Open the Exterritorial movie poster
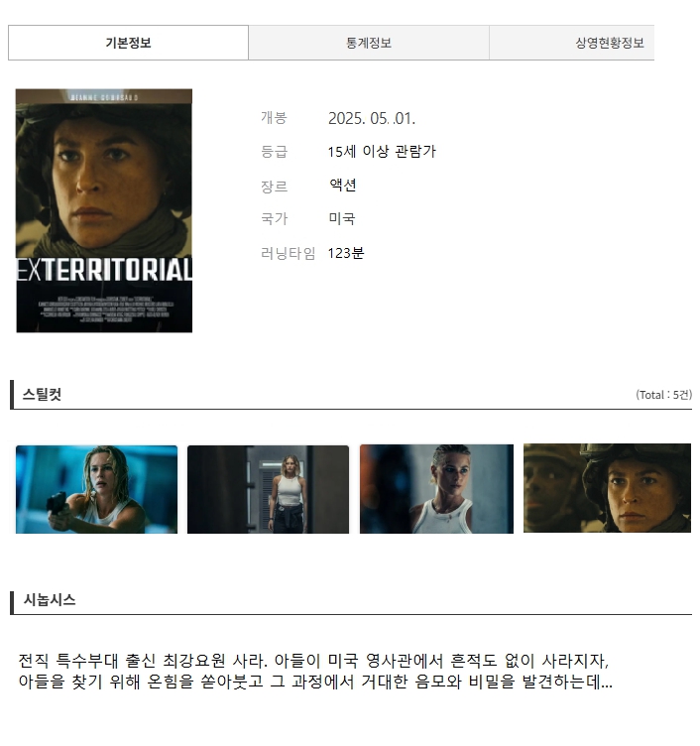Screen dimensions: 700x746 click(x=104, y=210)
